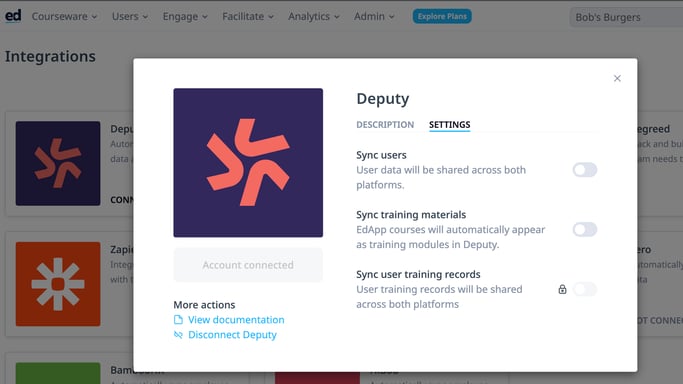Screen dimensions: 683x384
Task: Enable Sync training materials switch
Action: tap(585, 229)
